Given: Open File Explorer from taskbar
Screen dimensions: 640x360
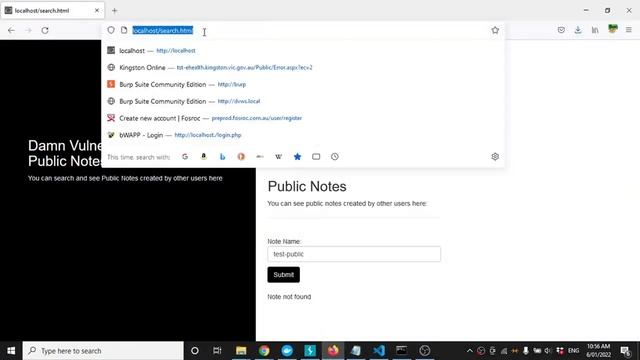Looking at the screenshot, I should click(241, 351).
